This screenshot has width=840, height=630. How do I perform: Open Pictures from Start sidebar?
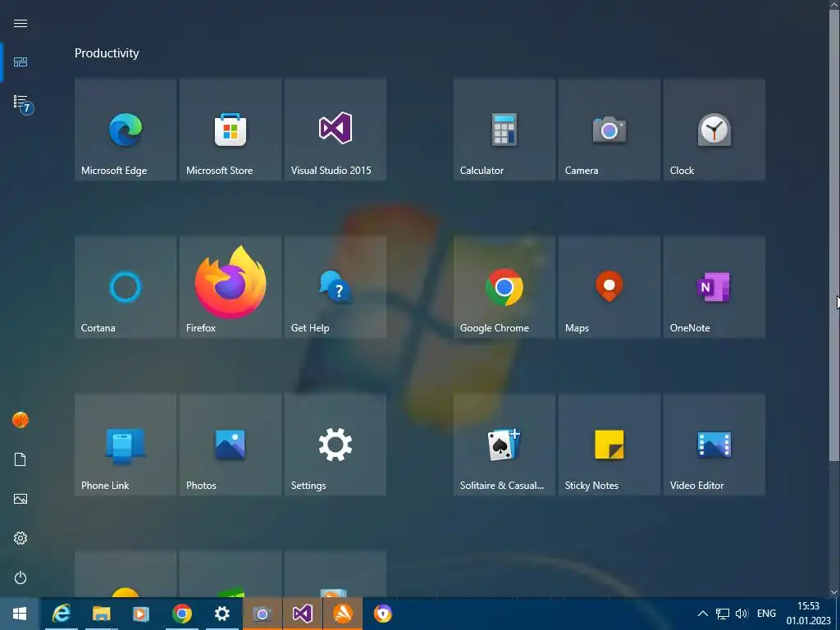21,499
